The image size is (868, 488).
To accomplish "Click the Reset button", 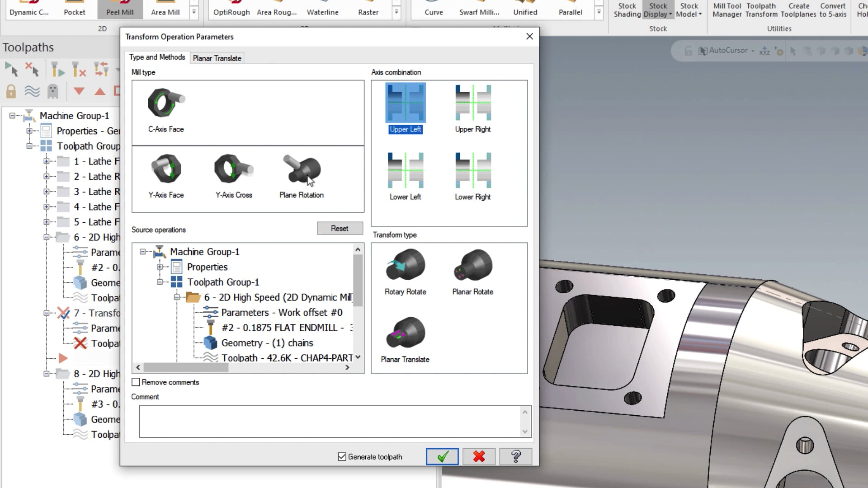I will pos(339,228).
